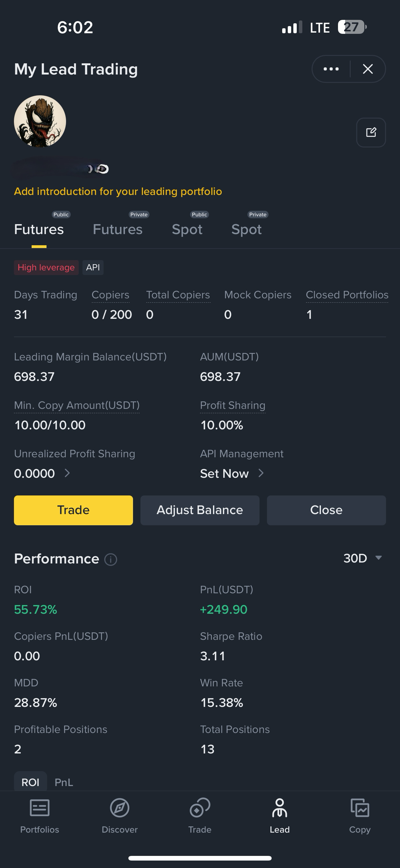Image resolution: width=400 pixels, height=868 pixels.
Task: Open API Management Set Now chevron
Action: tap(261, 473)
